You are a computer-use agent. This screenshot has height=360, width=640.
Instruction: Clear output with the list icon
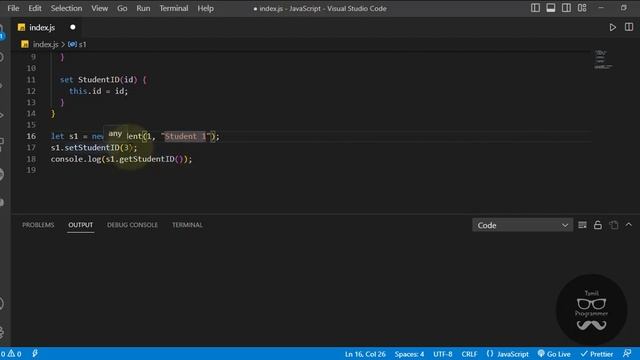[582, 225]
